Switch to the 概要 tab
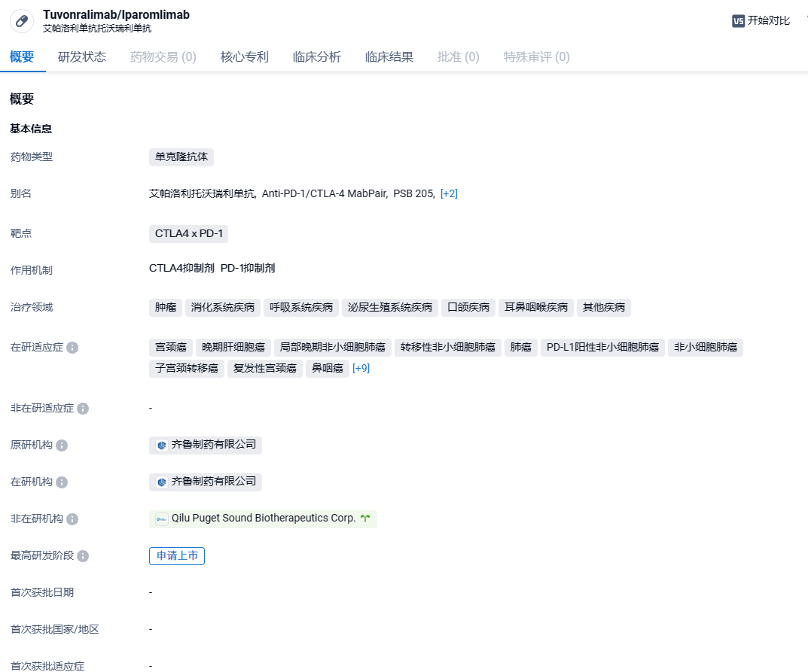Viewport: 808px width, 672px height. click(x=22, y=56)
